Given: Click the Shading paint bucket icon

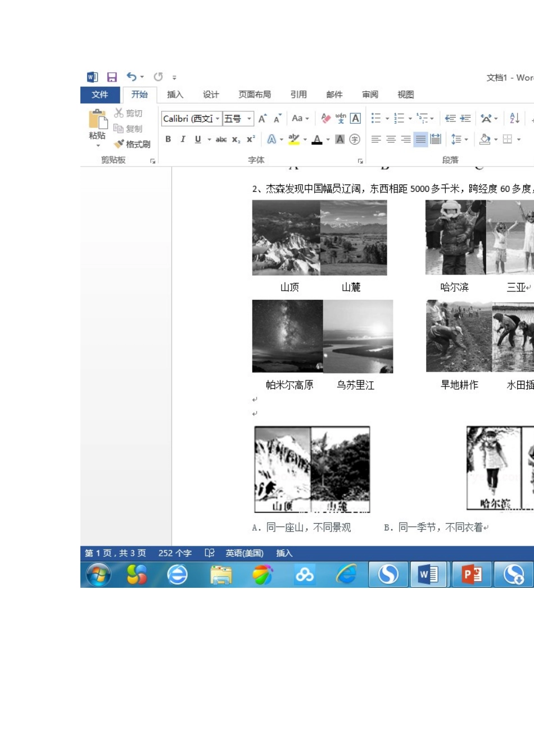Looking at the screenshot, I should pyautogui.click(x=485, y=139).
